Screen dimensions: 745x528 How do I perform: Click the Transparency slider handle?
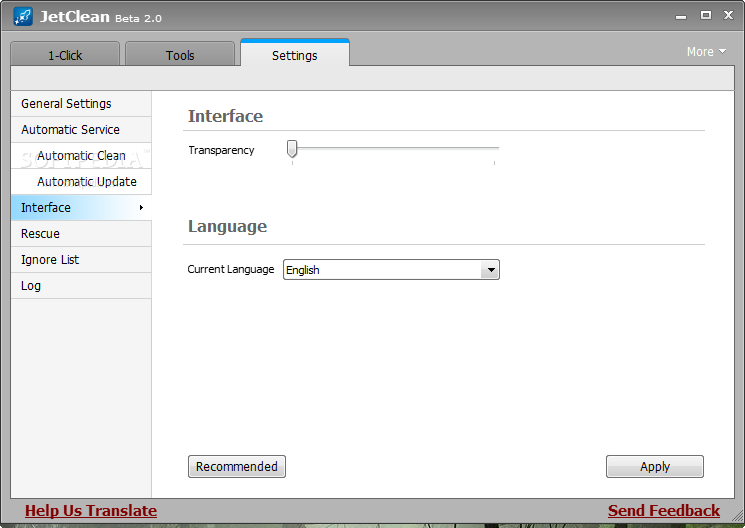point(292,149)
